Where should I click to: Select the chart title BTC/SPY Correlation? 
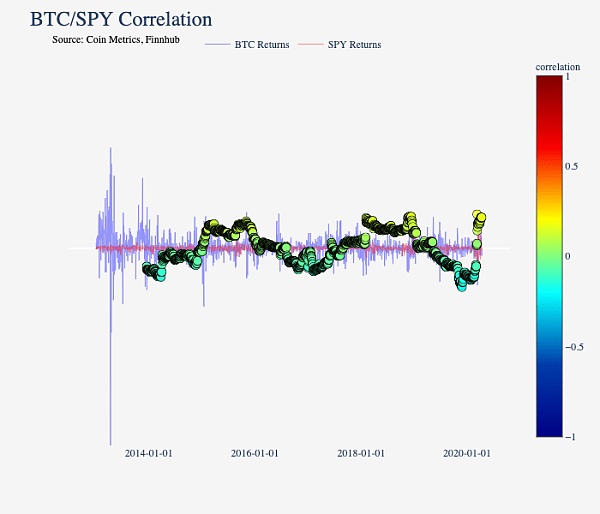(x=121, y=19)
